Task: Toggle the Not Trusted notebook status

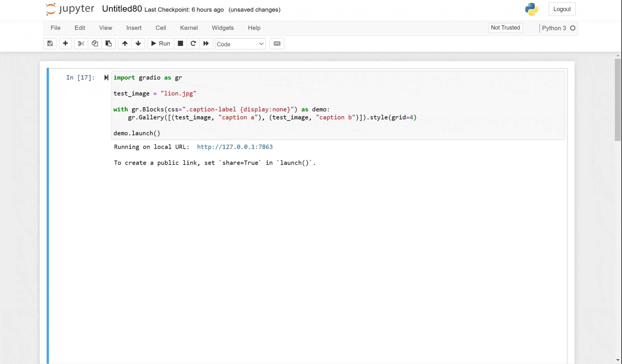Action: tap(505, 28)
